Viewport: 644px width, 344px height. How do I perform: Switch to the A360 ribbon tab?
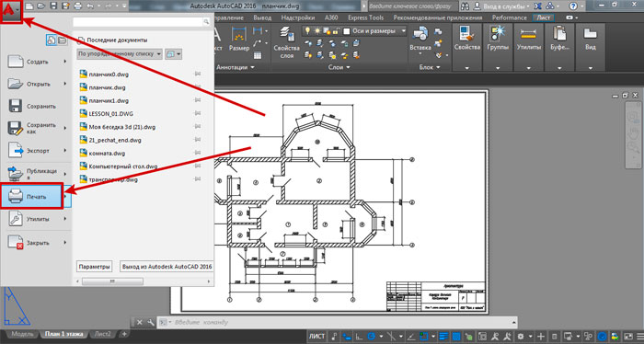(331, 17)
